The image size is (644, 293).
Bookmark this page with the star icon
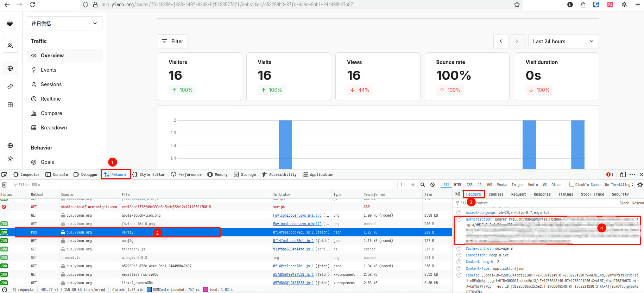click(517, 5)
